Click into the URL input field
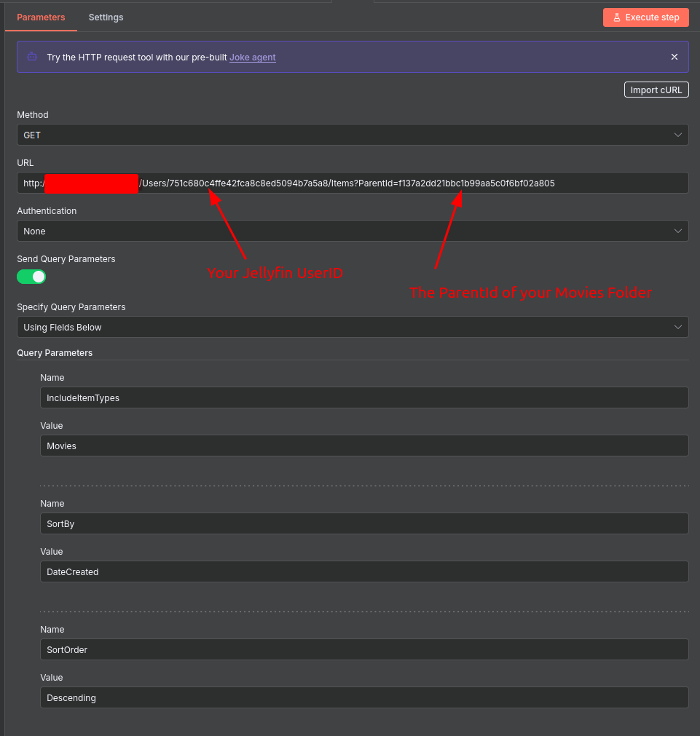 (619, 183)
